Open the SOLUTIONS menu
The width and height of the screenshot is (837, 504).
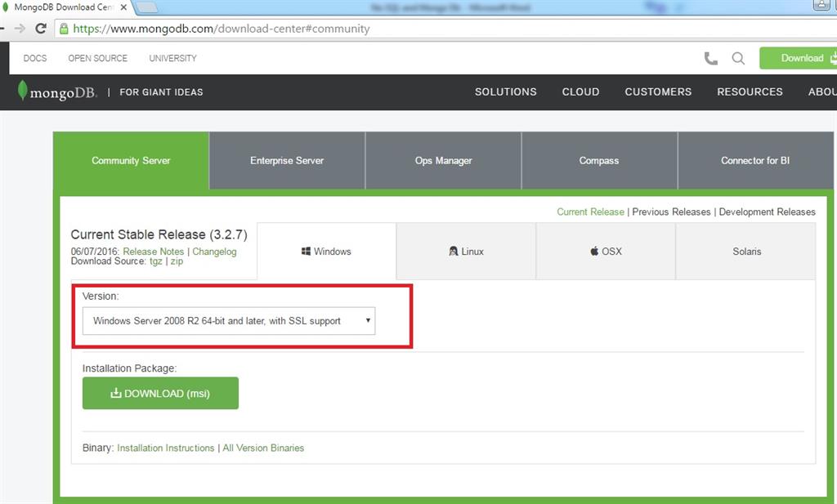tap(505, 91)
